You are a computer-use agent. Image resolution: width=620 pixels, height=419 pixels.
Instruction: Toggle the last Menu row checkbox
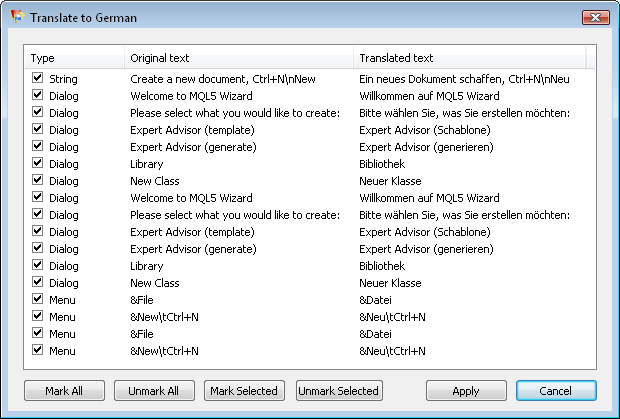[38, 350]
